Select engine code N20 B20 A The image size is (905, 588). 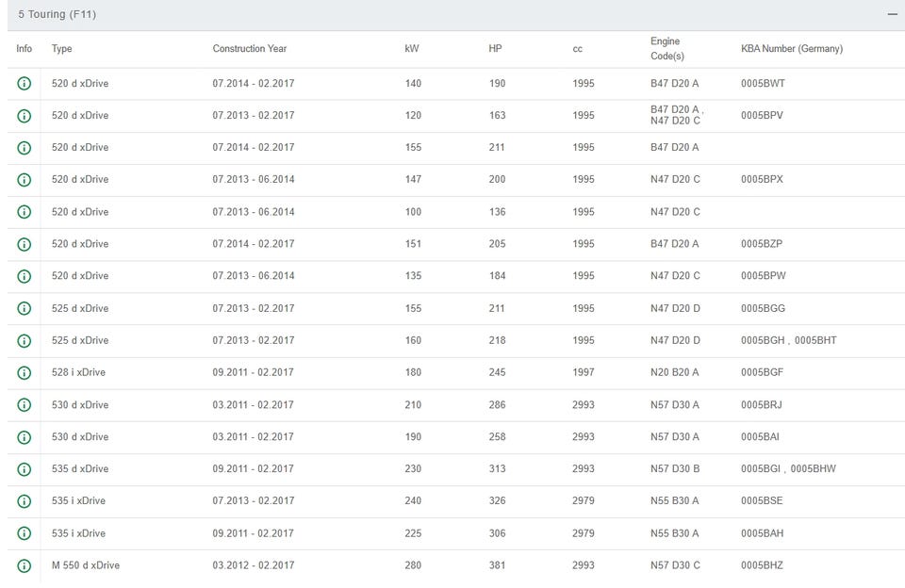pyautogui.click(x=675, y=372)
